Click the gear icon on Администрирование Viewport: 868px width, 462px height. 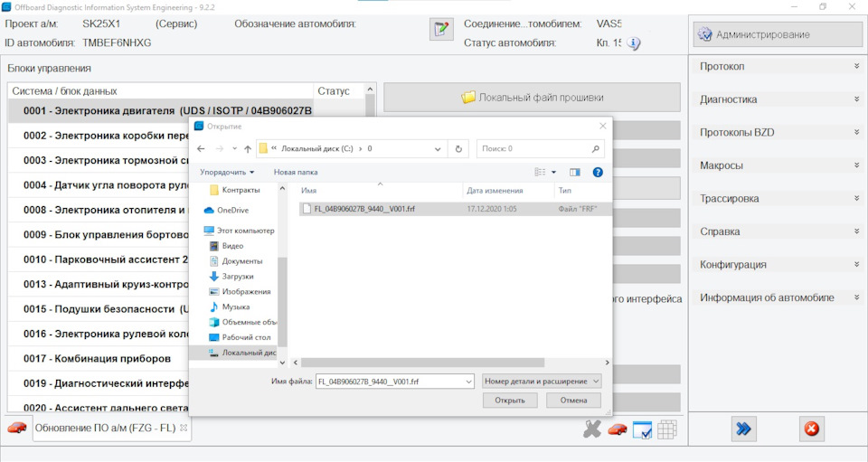[x=704, y=34]
